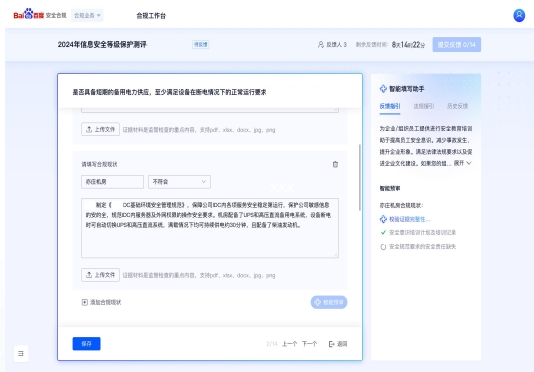Save the form with 保存 button

point(87,344)
